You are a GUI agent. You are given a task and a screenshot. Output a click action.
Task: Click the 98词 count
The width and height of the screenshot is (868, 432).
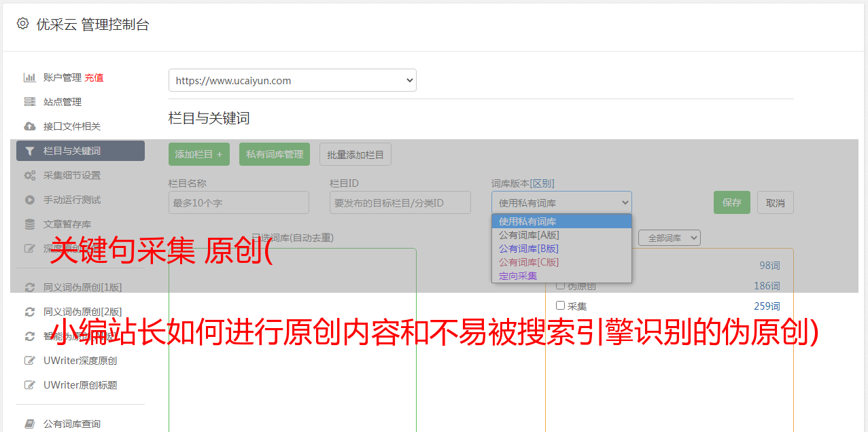pos(769,266)
